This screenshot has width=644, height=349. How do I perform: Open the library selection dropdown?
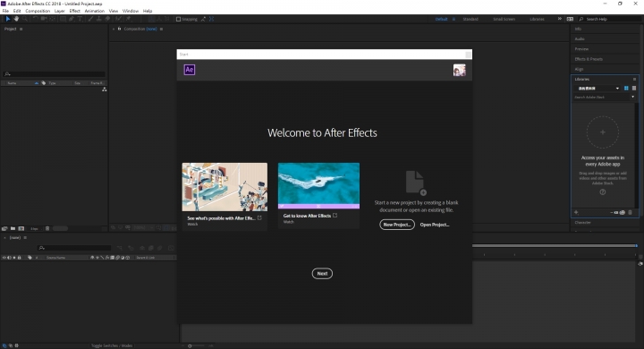coord(597,89)
